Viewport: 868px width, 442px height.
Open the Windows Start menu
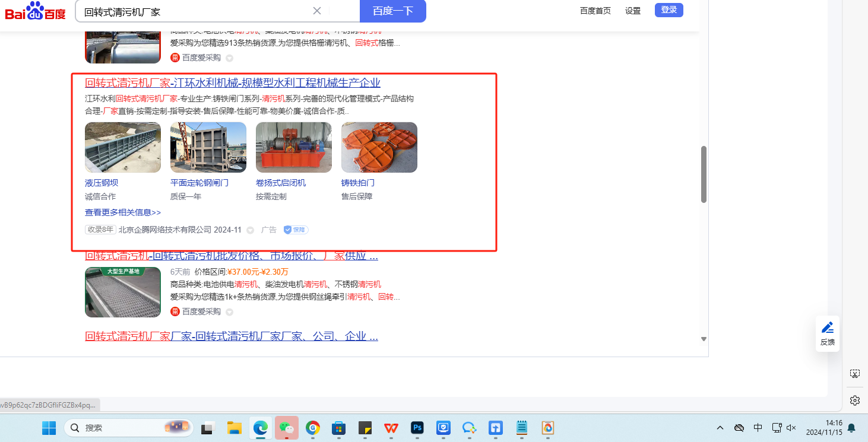pyautogui.click(x=49, y=428)
